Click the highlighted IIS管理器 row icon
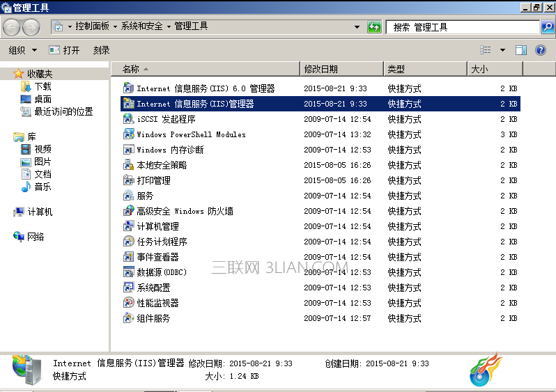This screenshot has height=392, width=556. point(128,104)
